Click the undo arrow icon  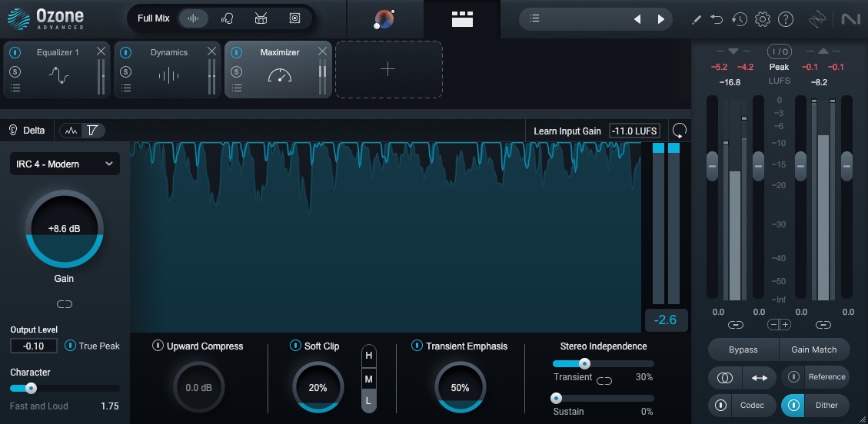717,19
